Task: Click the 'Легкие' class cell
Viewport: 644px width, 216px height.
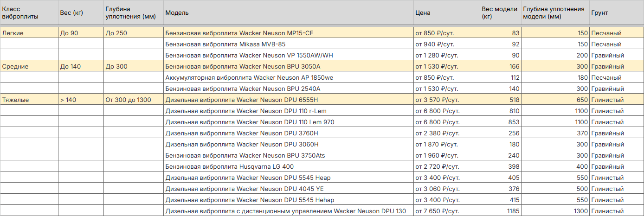Action: [x=29, y=33]
